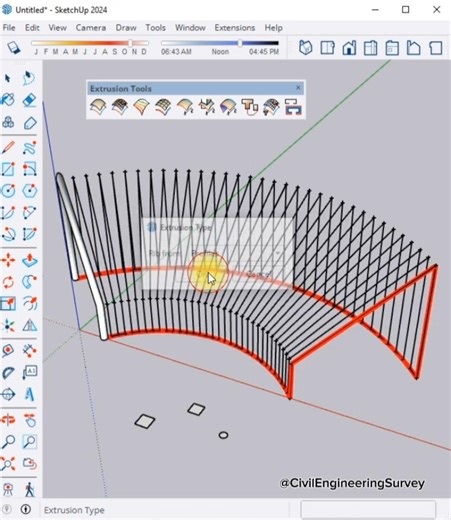Image resolution: width=451 pixels, height=520 pixels.
Task: Open the Help menu
Action: (274, 28)
